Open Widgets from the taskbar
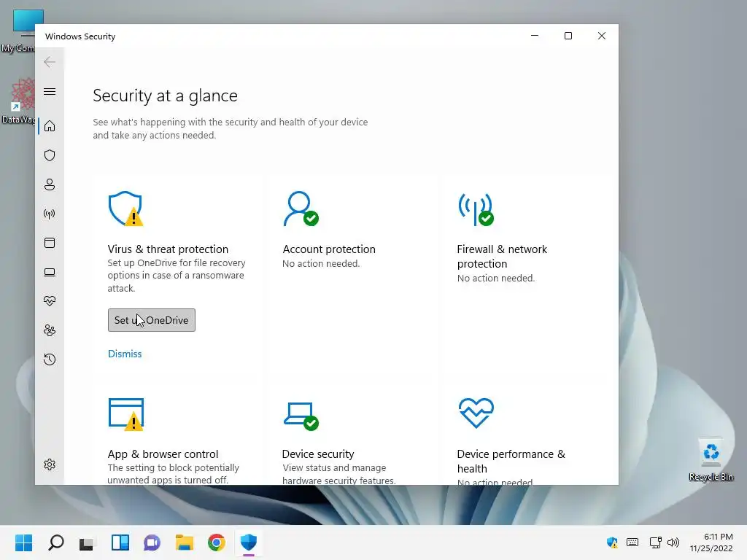The width and height of the screenshot is (747, 560). tap(120, 542)
